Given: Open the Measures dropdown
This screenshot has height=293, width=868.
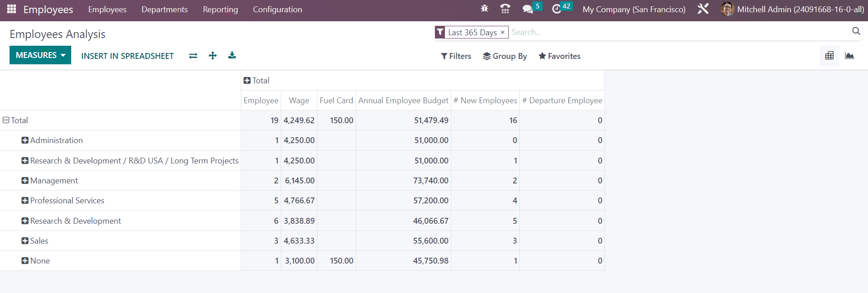Looking at the screenshot, I should tap(40, 55).
